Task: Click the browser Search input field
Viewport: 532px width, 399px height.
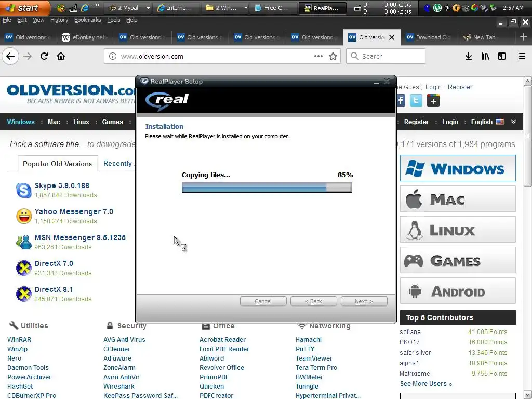Action: click(386, 56)
